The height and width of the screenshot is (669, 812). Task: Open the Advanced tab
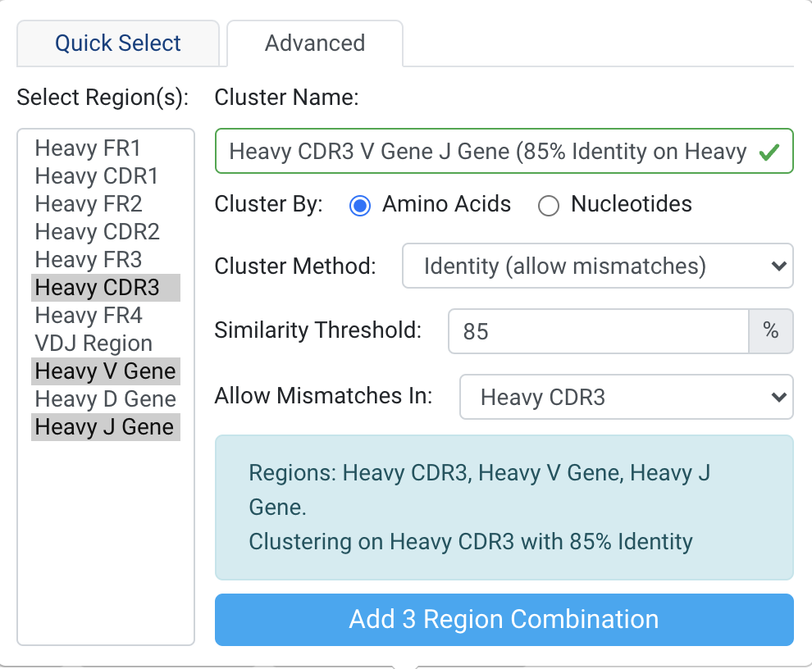pyautogui.click(x=314, y=43)
